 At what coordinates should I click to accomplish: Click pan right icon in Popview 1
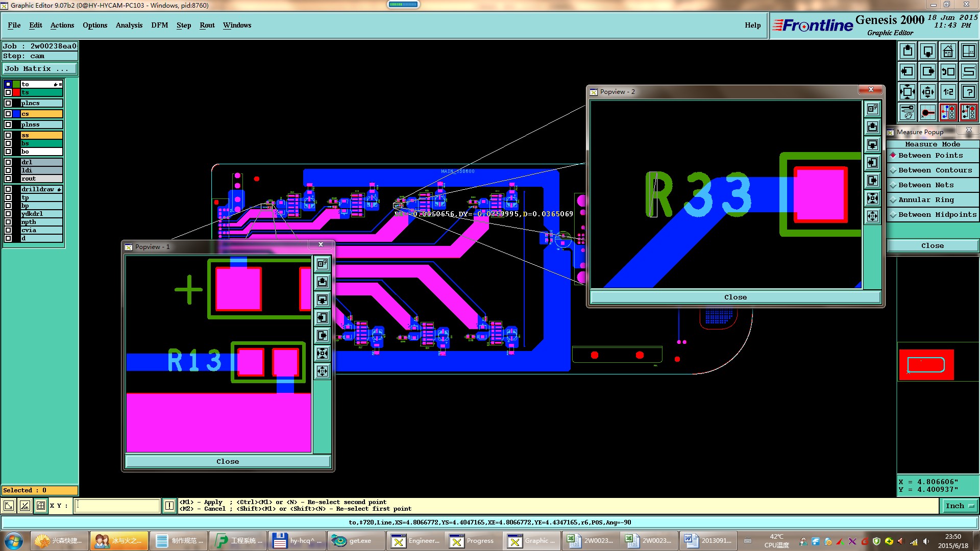[x=322, y=335]
